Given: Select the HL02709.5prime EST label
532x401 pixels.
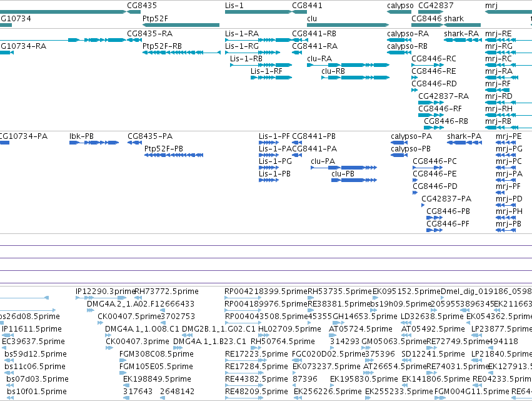Looking at the screenshot, I should coord(289,329).
